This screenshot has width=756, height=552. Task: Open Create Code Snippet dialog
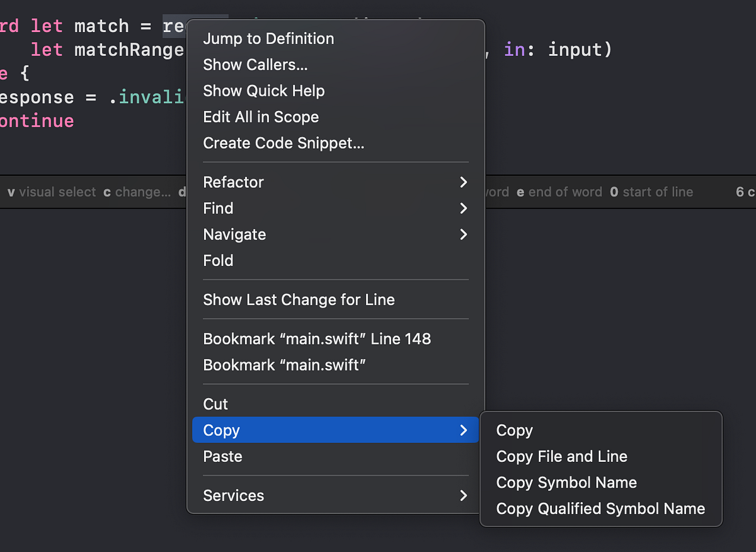click(283, 143)
